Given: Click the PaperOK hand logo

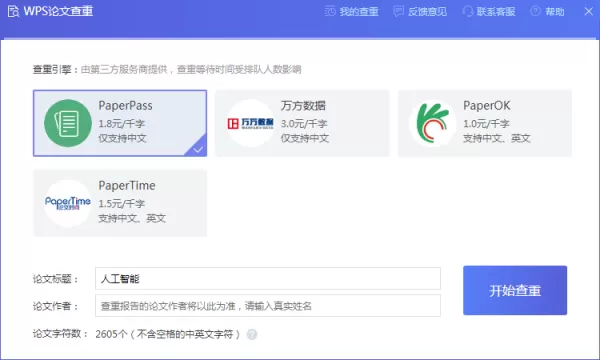Looking at the screenshot, I should [433, 123].
